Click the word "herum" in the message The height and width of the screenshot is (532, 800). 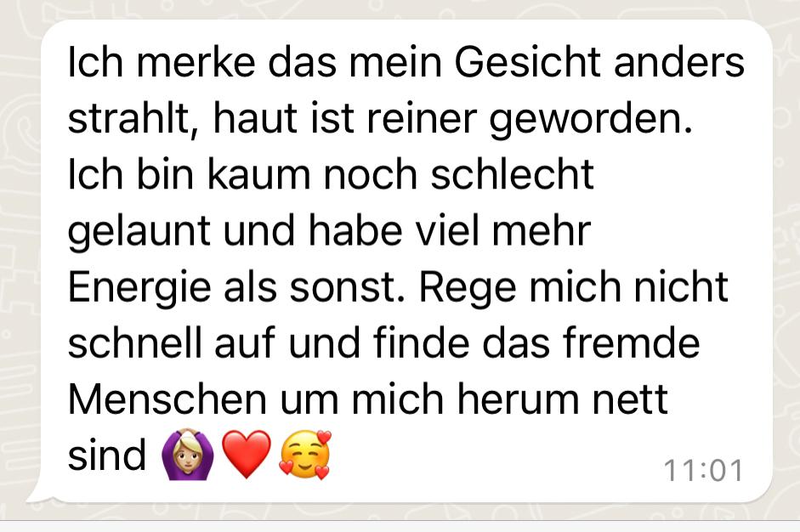518,399
